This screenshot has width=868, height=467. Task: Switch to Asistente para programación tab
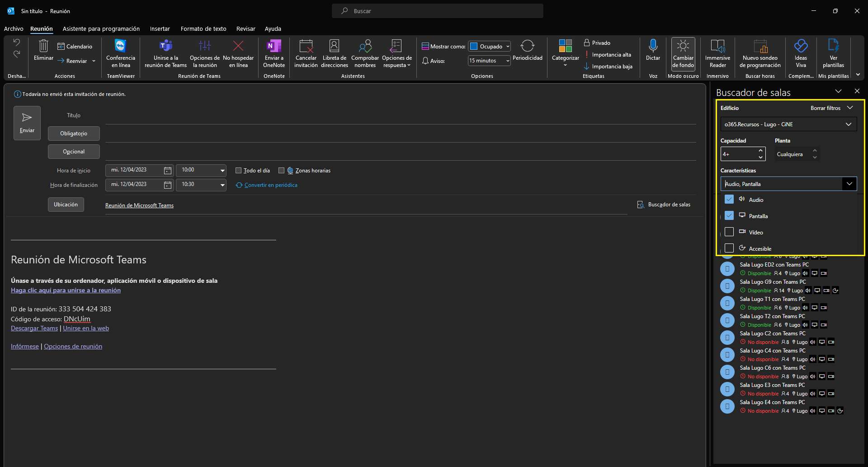coord(101,29)
